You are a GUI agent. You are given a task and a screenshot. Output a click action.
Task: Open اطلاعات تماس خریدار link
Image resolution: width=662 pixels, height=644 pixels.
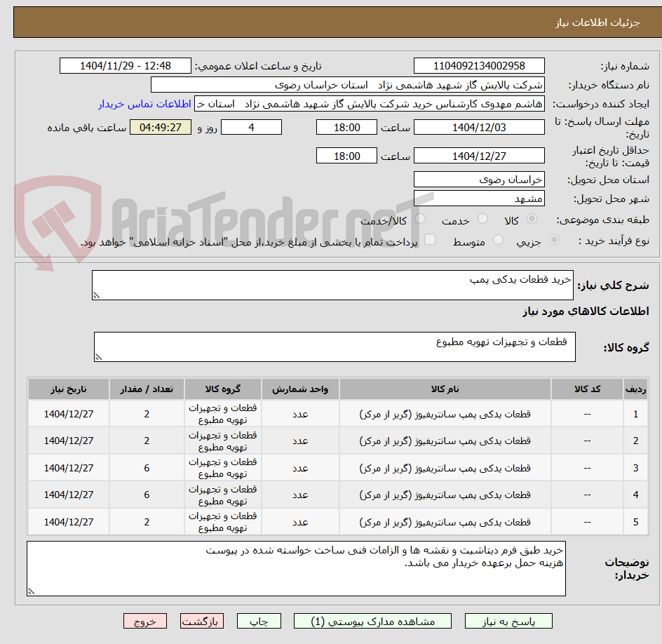(x=144, y=104)
